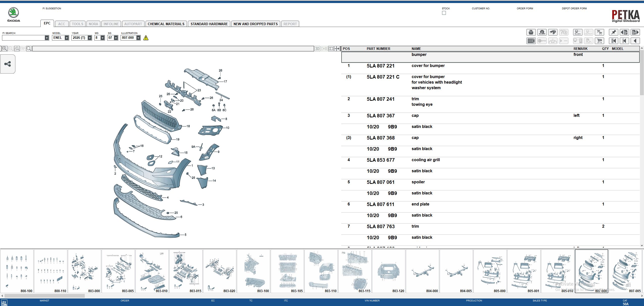Expand the YEAR dropdown
This screenshot has height=306, width=644.
pyautogui.click(x=90, y=38)
